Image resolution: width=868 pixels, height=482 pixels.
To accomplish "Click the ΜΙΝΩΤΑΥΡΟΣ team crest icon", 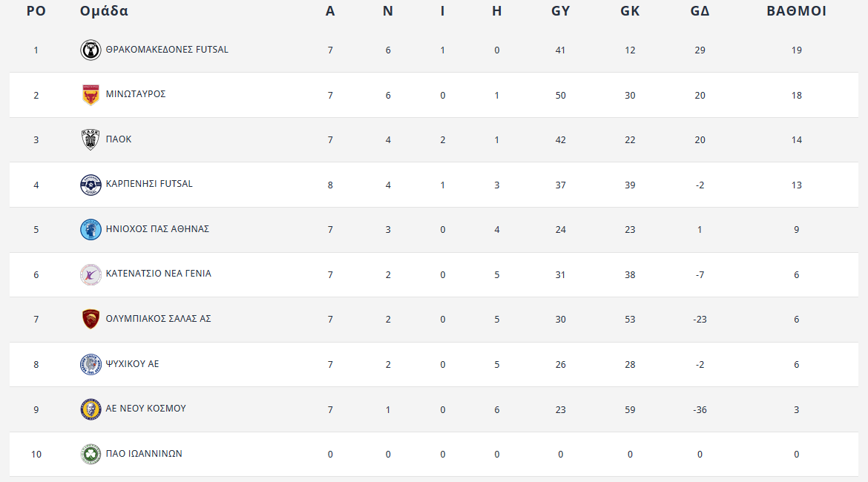I will point(91,95).
